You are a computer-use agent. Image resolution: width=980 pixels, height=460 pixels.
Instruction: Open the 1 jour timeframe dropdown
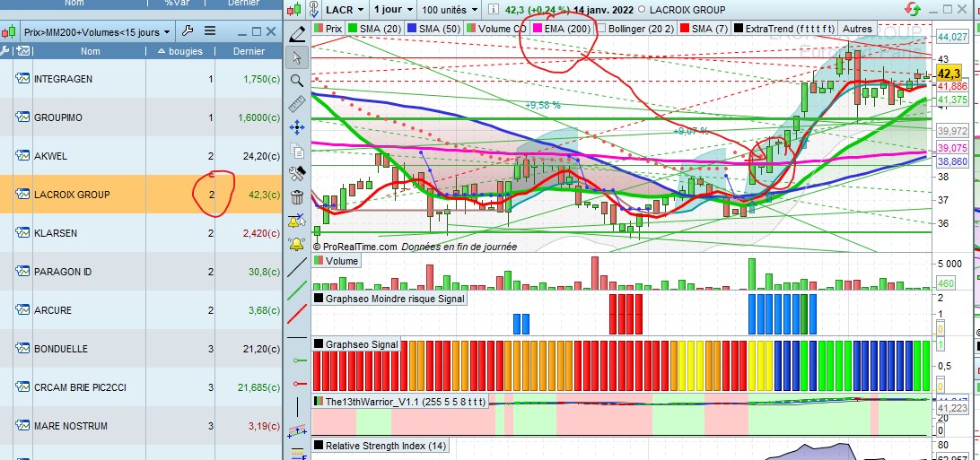393,10
